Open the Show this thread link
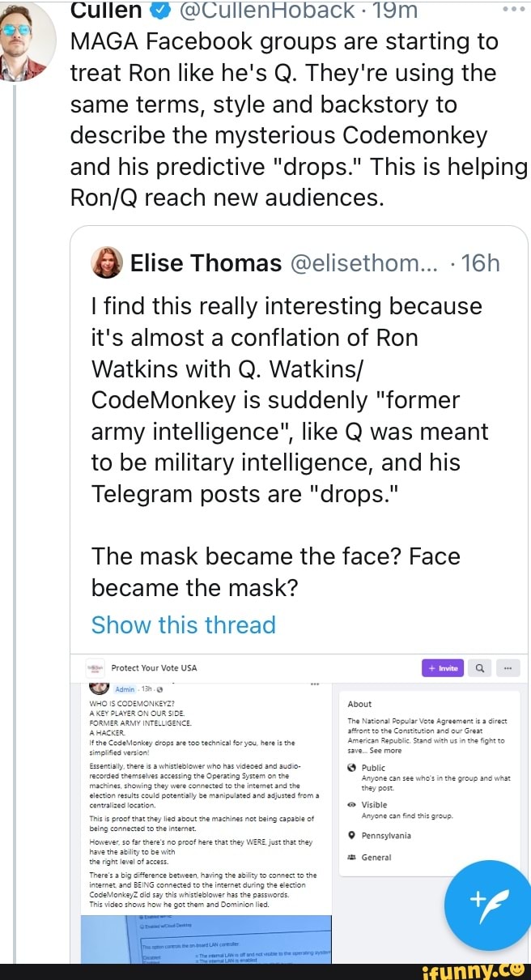The height and width of the screenshot is (980, 531). pyautogui.click(x=184, y=624)
